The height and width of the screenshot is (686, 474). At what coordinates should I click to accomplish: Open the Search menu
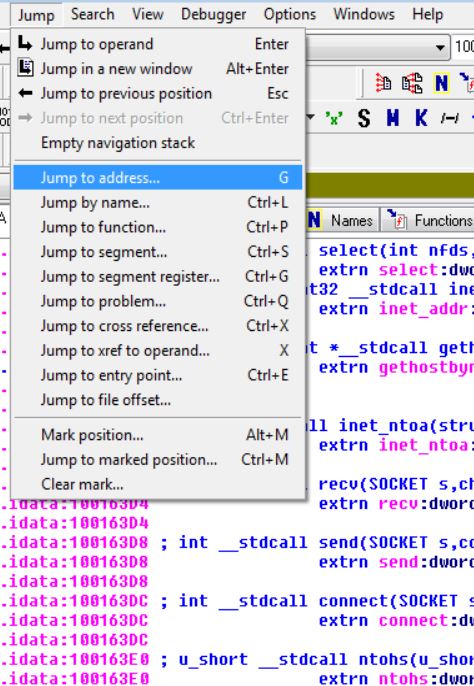pos(92,14)
